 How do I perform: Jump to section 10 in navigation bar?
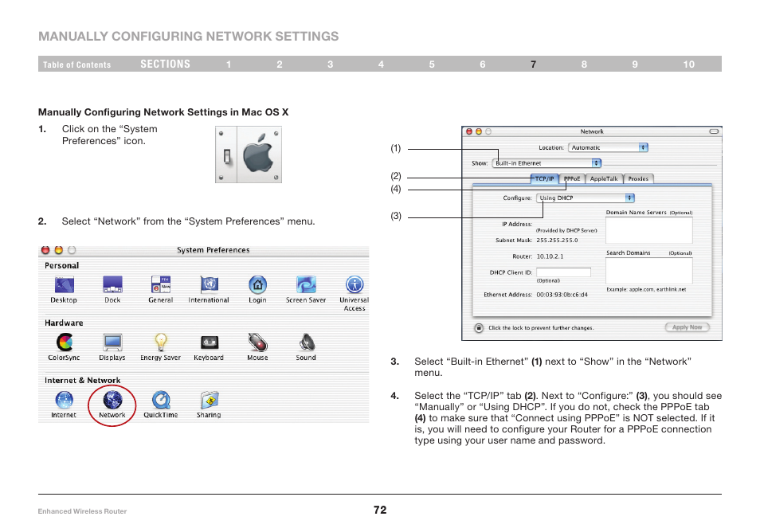(689, 65)
